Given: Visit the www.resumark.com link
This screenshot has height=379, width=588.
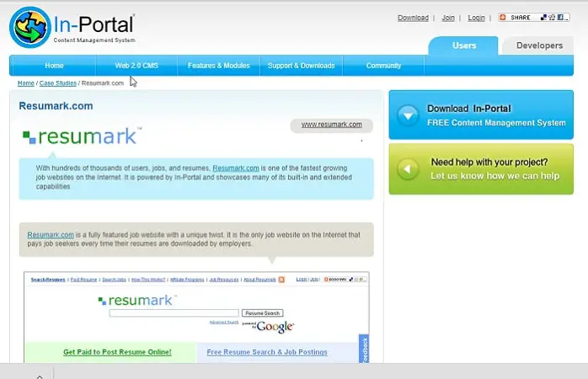Looking at the screenshot, I should [x=332, y=125].
